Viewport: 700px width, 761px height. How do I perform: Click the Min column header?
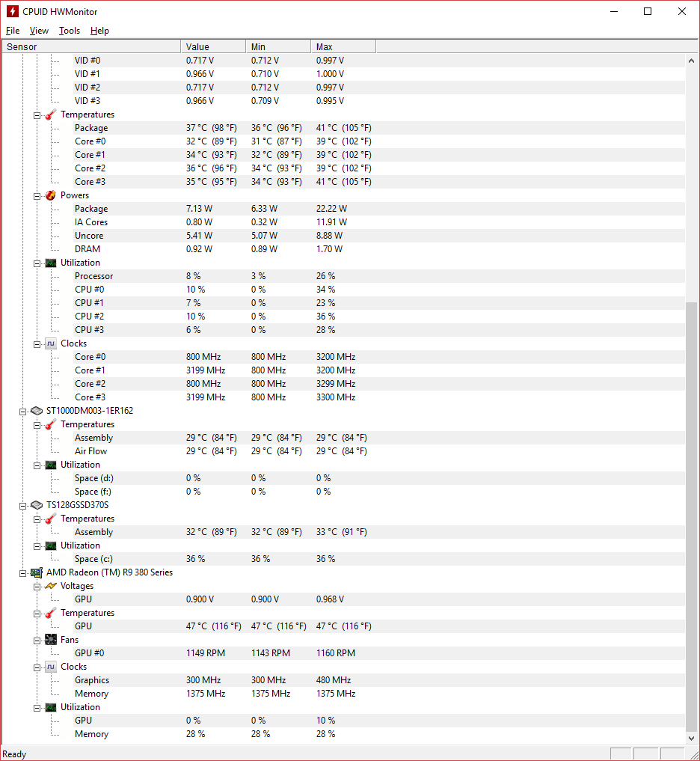pyautogui.click(x=278, y=46)
